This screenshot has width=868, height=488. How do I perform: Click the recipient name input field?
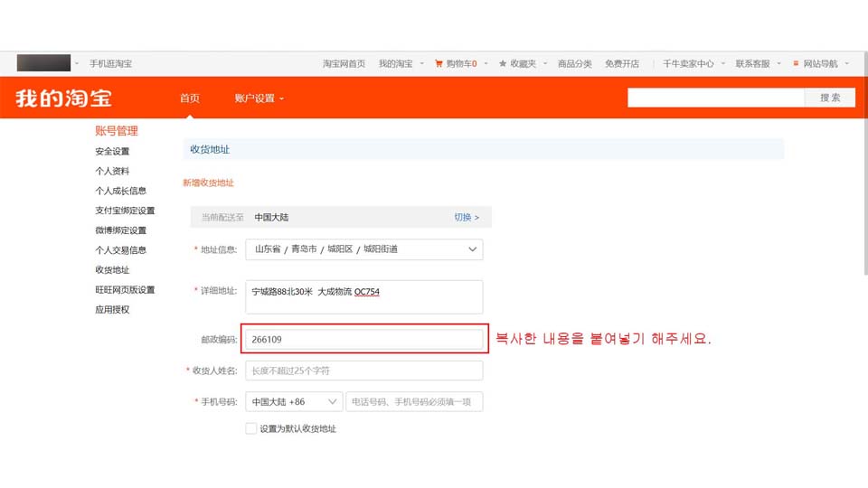pos(363,371)
